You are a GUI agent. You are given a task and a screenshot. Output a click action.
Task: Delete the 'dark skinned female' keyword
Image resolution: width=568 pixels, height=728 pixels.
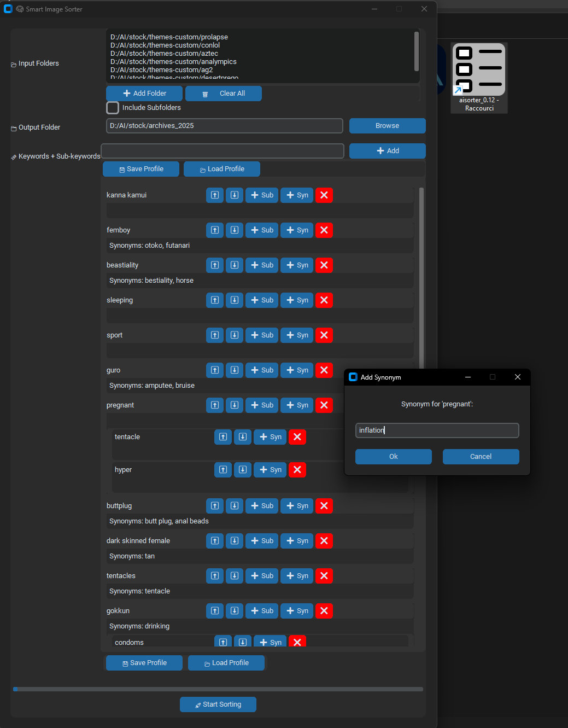(324, 541)
